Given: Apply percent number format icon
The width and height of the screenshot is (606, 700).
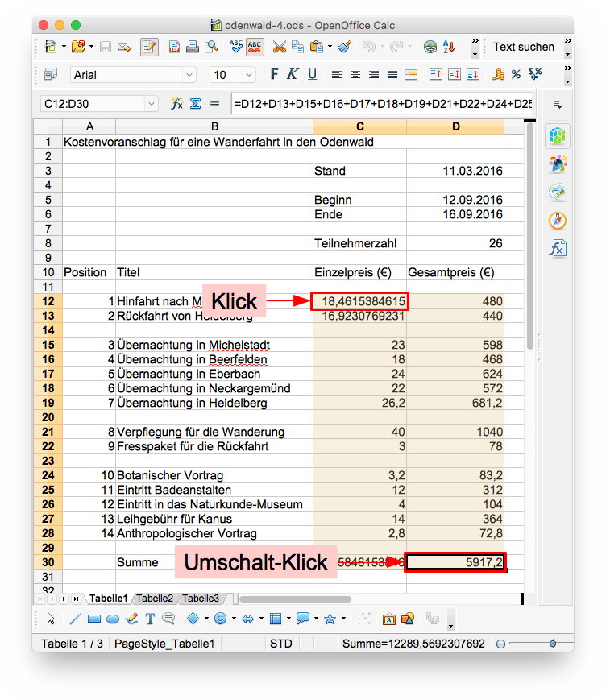Looking at the screenshot, I should (x=517, y=75).
